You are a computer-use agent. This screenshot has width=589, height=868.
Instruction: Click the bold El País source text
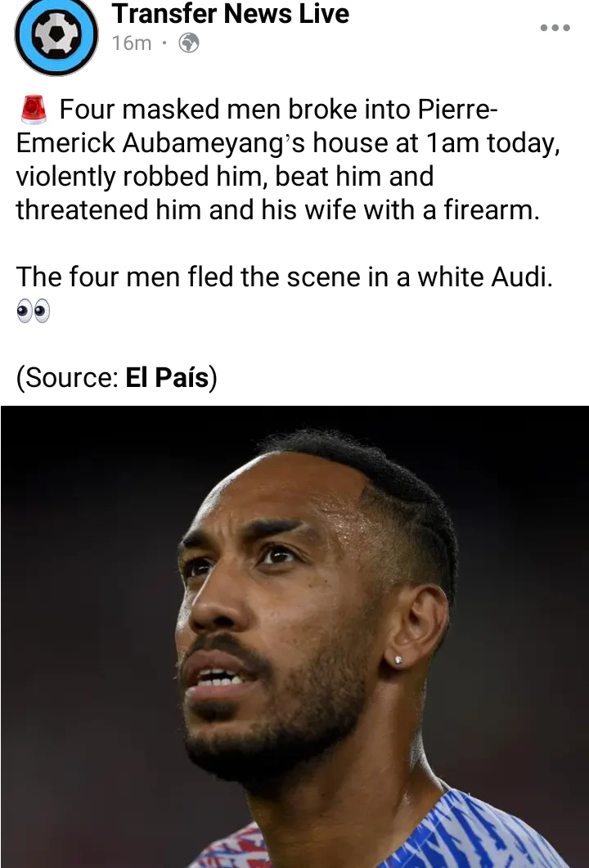click(x=167, y=377)
